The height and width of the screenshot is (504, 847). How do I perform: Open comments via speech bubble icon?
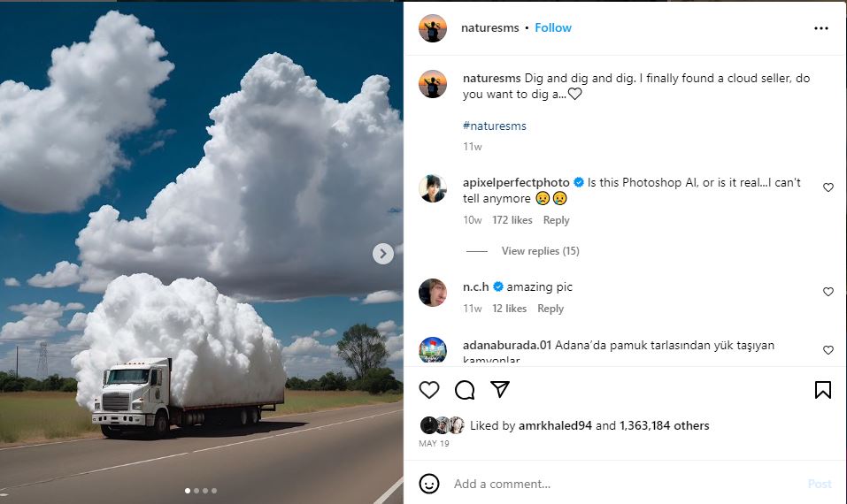click(x=465, y=390)
